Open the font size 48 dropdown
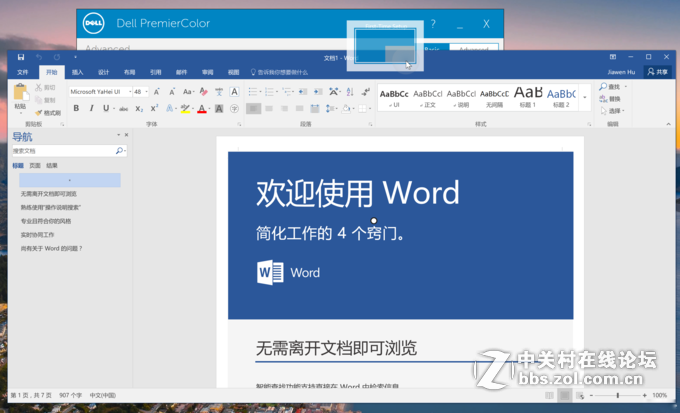Image resolution: width=680 pixels, height=413 pixels. click(147, 92)
